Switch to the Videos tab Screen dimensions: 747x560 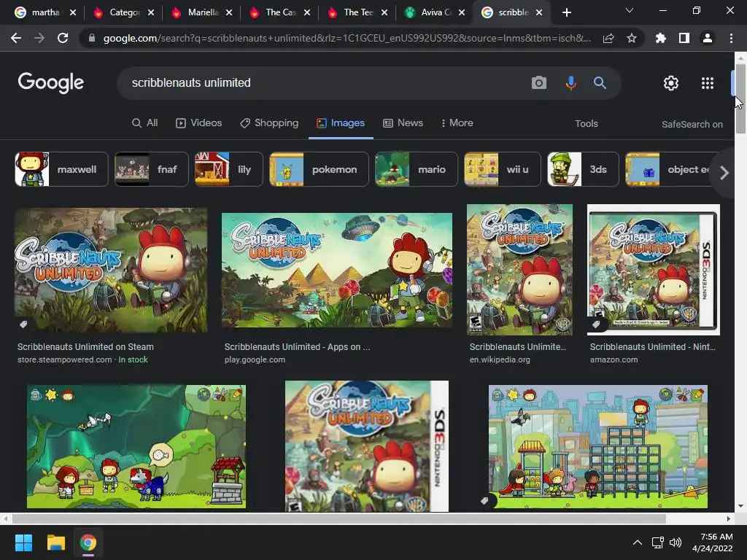pyautogui.click(x=198, y=122)
